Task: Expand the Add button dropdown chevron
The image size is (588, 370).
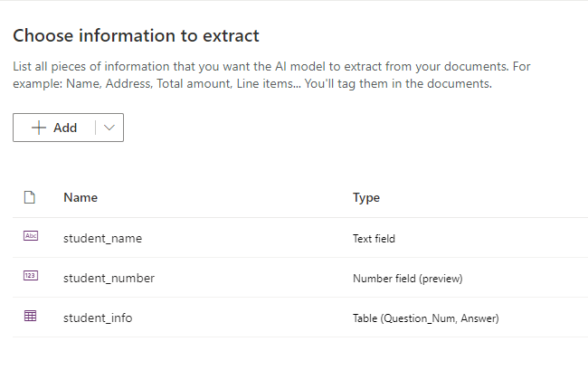Action: point(109,128)
